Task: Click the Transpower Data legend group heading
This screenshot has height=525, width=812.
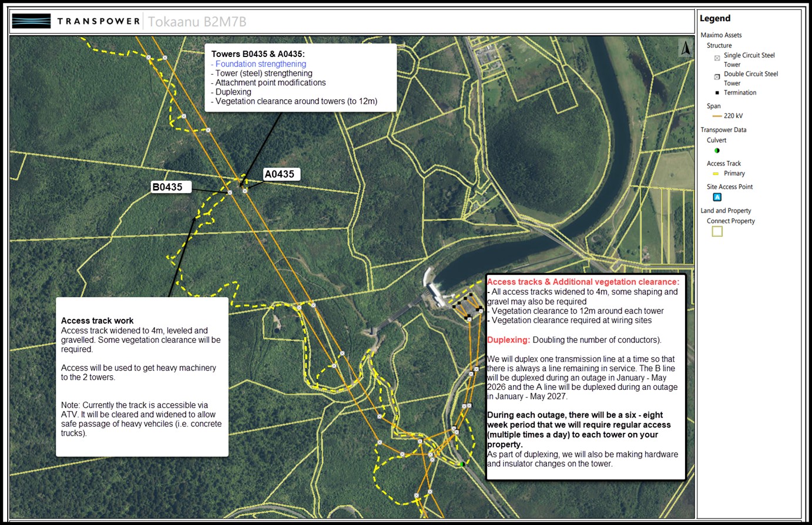Action: pos(723,130)
